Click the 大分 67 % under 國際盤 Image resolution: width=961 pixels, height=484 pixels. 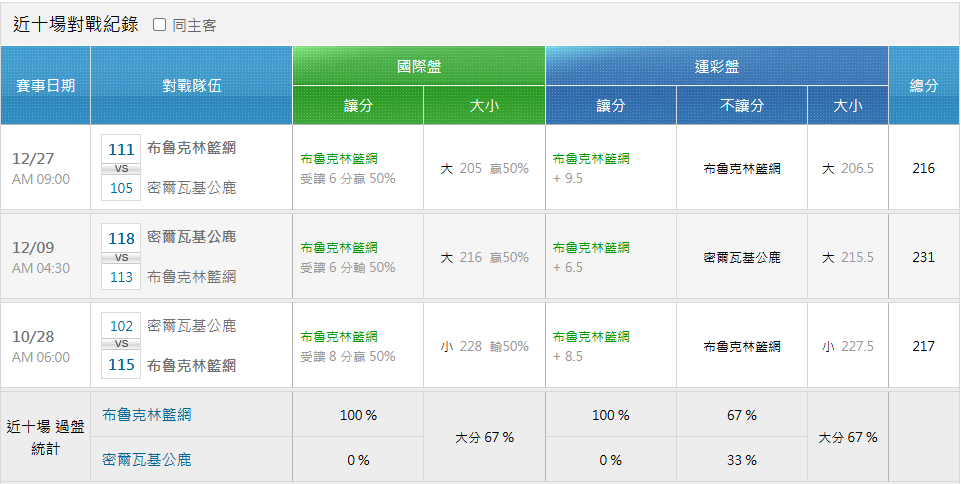tap(484, 437)
